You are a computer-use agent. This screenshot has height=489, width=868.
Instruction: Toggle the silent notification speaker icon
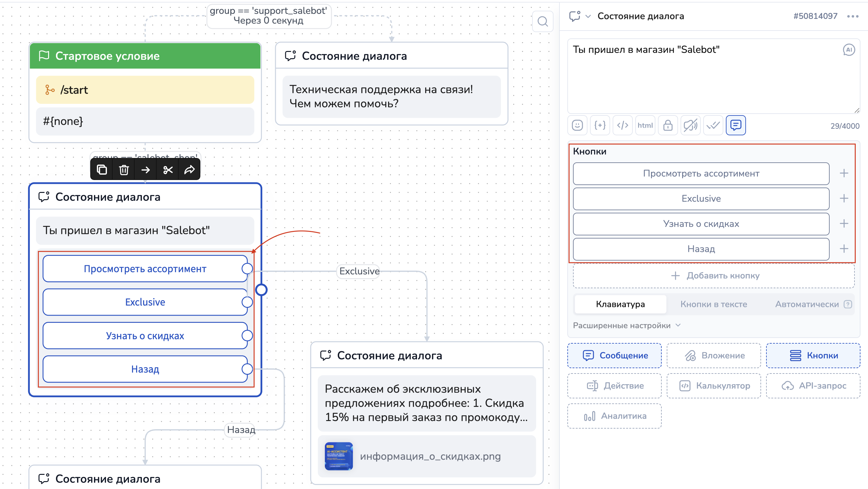pos(690,126)
